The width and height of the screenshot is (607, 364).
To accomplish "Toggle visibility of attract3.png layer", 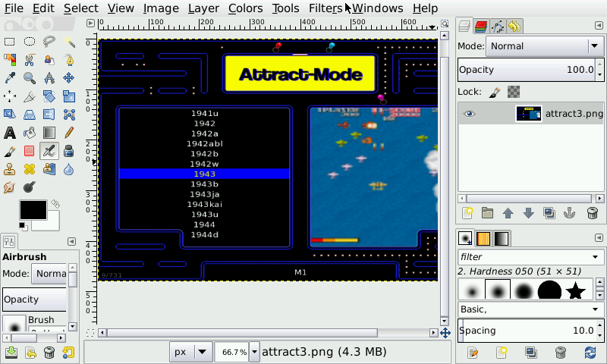I will point(469,114).
